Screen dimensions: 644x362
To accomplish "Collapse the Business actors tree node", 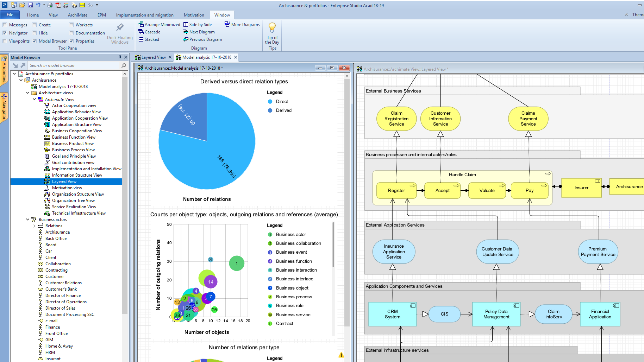I will pyautogui.click(x=27, y=220).
